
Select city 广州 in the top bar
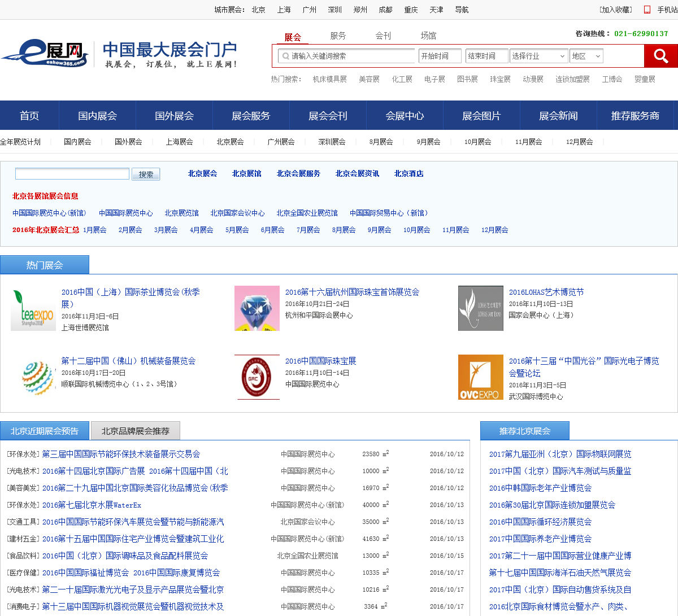coord(310,10)
